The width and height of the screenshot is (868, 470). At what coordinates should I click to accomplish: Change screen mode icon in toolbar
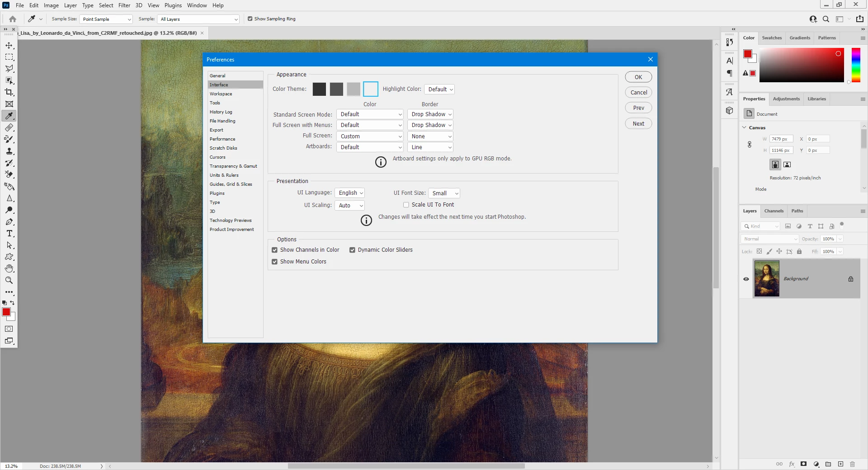[x=9, y=341]
